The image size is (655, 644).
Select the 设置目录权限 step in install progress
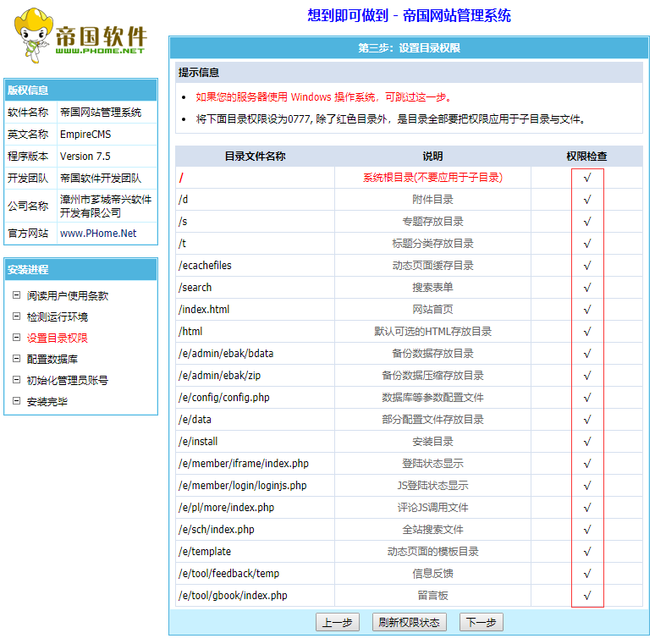(x=57, y=339)
